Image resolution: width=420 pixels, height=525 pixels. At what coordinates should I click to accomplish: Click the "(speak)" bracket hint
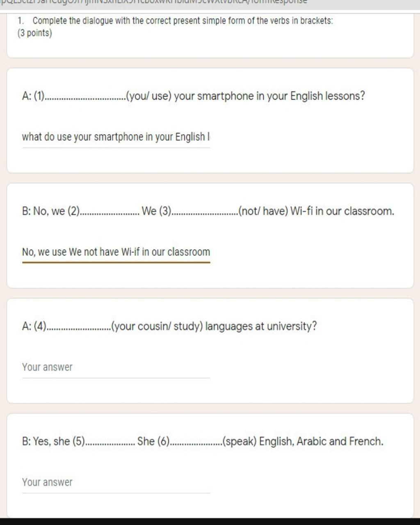click(240, 442)
